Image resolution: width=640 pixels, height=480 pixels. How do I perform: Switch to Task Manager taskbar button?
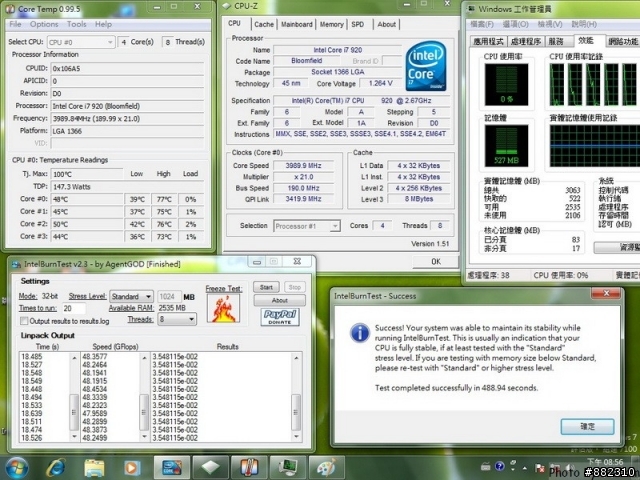click(288, 468)
